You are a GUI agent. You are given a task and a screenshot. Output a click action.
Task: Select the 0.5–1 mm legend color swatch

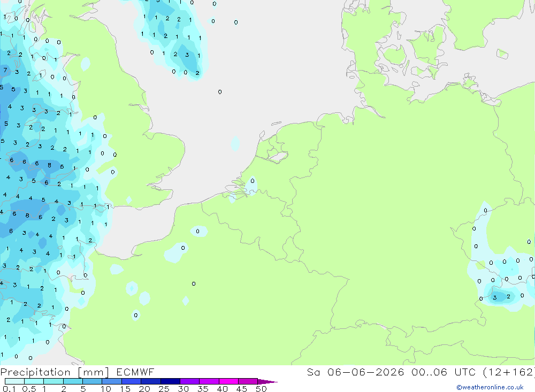point(34,381)
